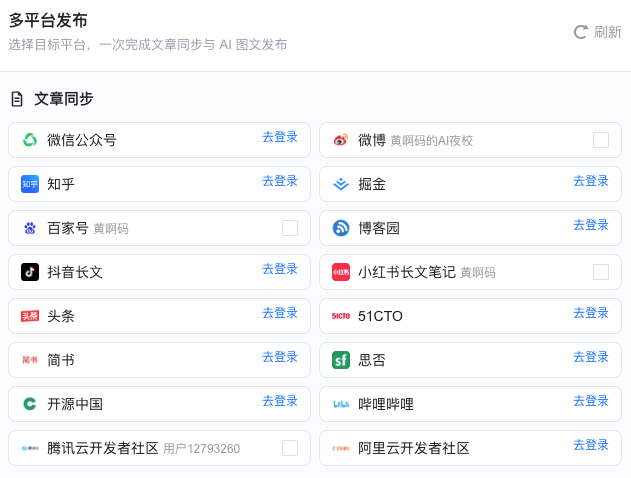Click the 微博 platform name
Screen dimensions: 631x478
372,140
